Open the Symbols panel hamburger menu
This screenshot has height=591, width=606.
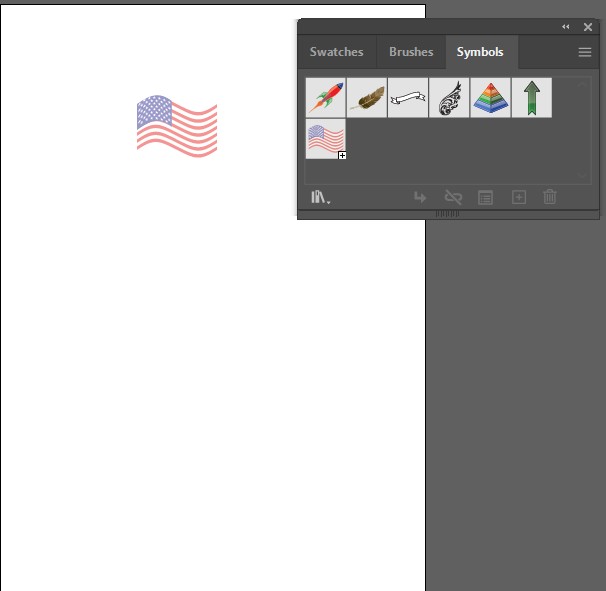pos(585,53)
